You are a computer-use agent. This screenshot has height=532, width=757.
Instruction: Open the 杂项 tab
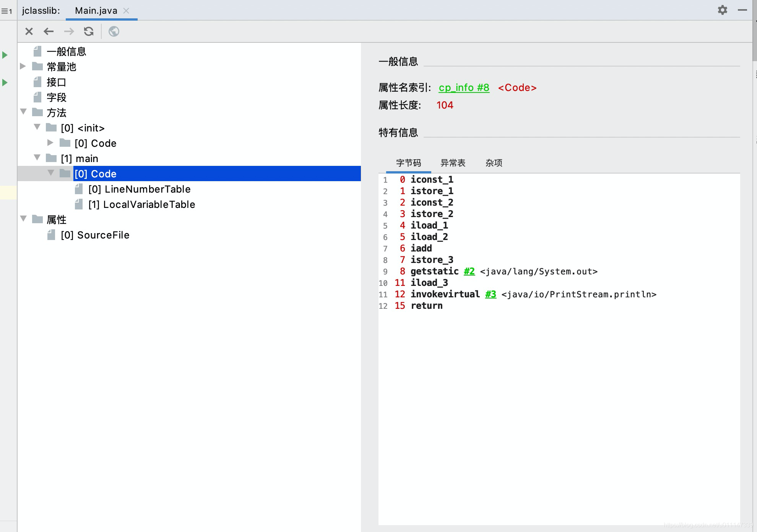pyautogui.click(x=494, y=163)
